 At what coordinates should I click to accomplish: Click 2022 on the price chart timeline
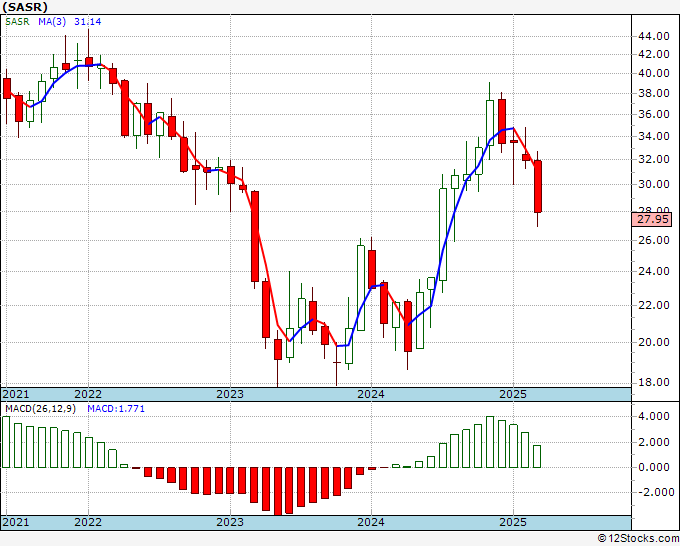point(88,394)
